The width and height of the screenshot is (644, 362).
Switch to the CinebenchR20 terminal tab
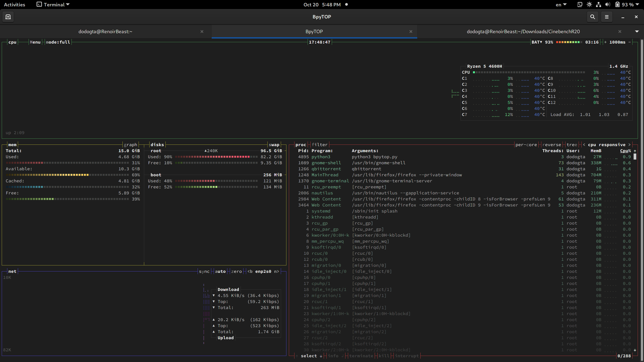523,31
